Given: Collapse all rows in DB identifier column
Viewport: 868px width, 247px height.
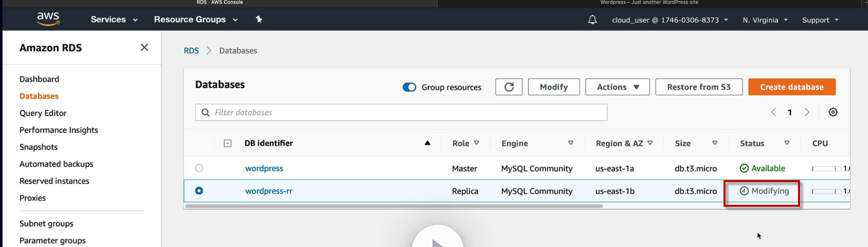Looking at the screenshot, I should click(228, 143).
